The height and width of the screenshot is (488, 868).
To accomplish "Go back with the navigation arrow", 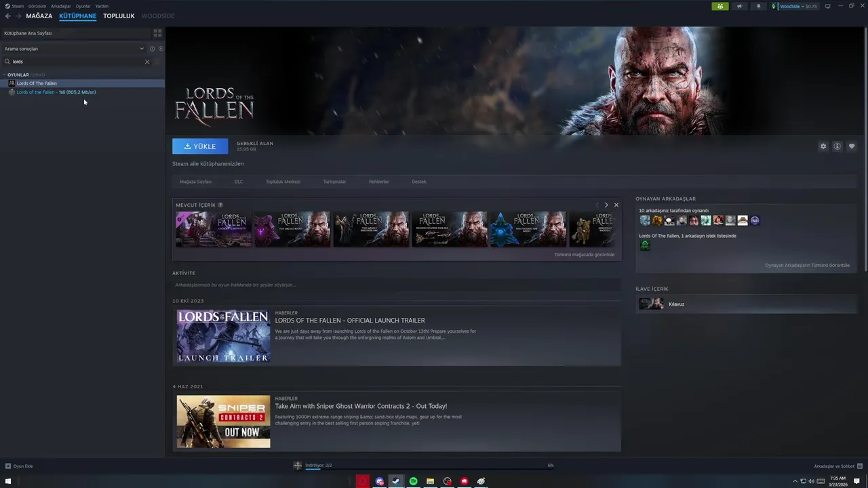I will [8, 16].
